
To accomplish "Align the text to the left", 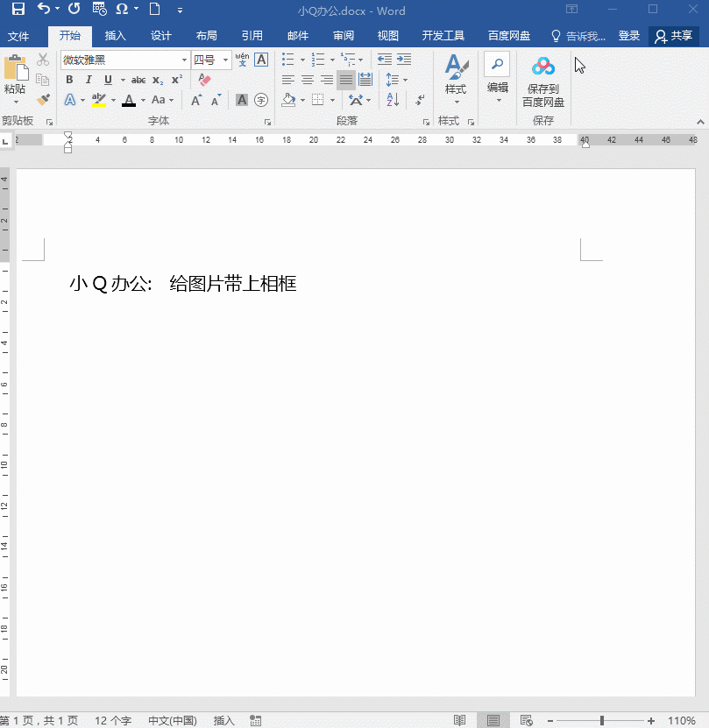I will 288,80.
